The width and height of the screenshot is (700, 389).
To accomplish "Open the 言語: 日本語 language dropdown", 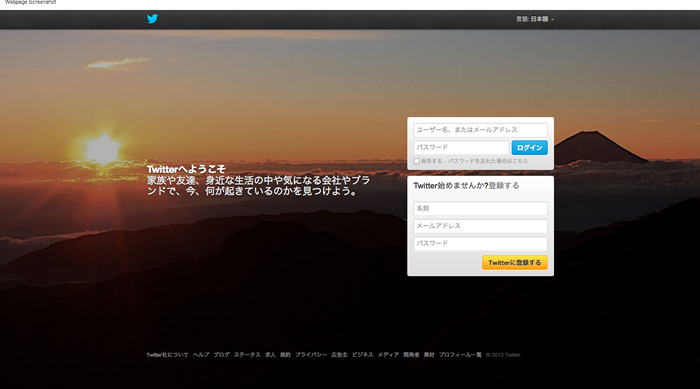I will (x=535, y=19).
